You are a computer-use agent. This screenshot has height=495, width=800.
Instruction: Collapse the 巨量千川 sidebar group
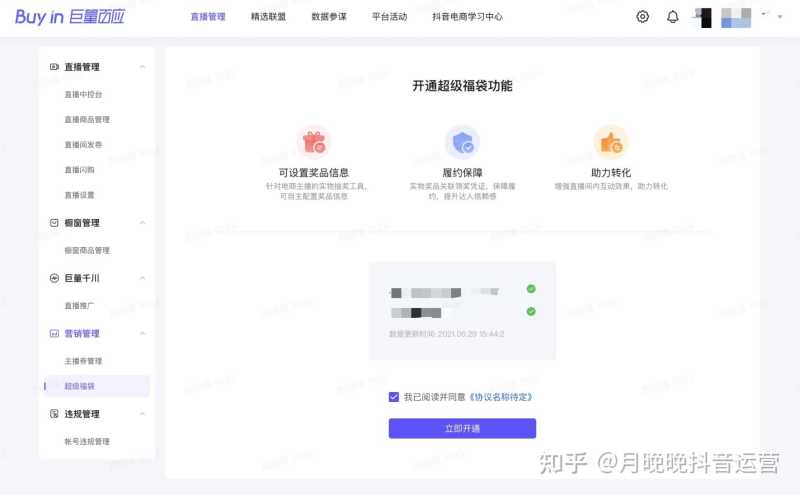(x=143, y=278)
